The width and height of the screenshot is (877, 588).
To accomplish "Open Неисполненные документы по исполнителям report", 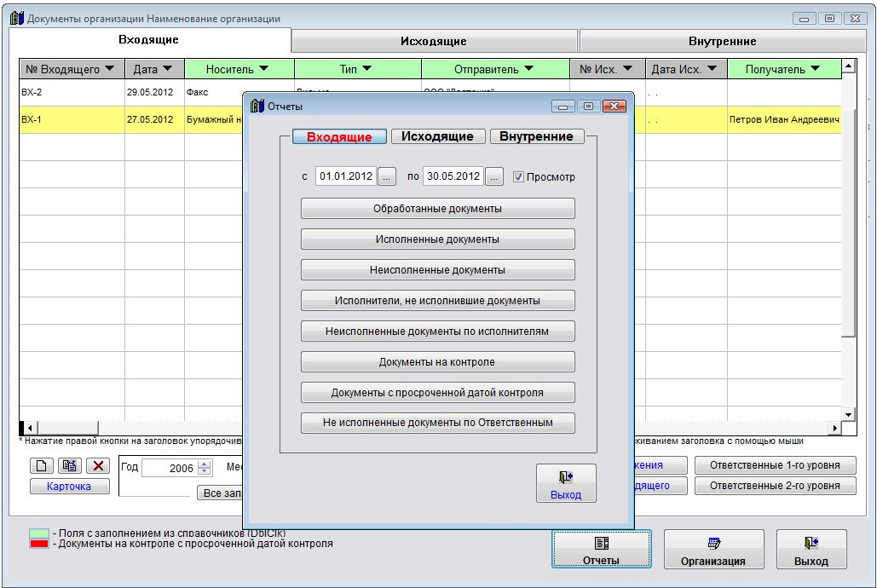I will 438,331.
